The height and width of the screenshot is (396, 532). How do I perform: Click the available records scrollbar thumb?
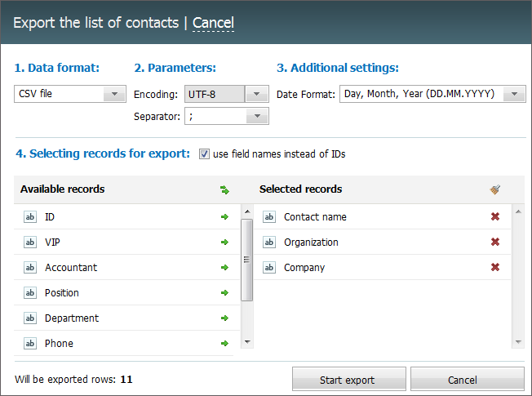[246, 260]
